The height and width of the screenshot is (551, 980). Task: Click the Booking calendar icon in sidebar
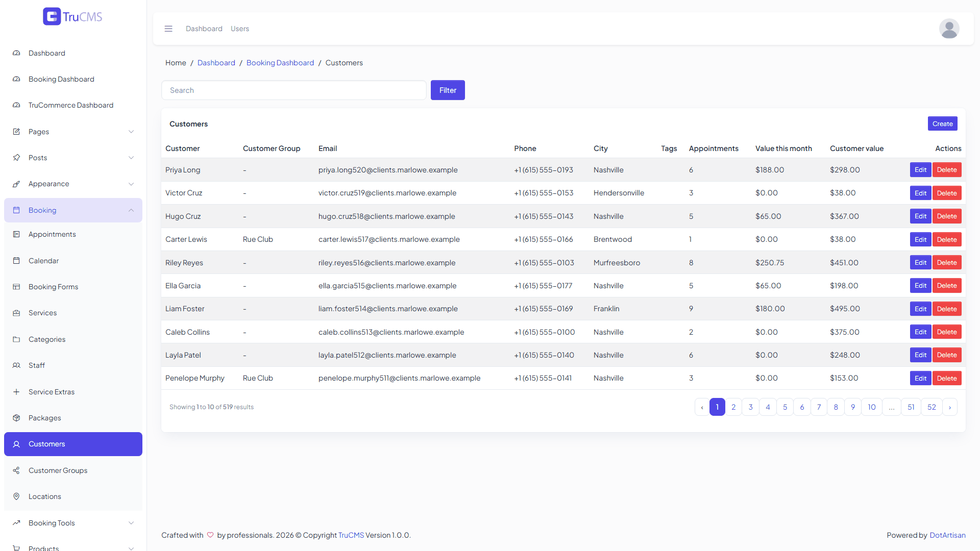16,210
